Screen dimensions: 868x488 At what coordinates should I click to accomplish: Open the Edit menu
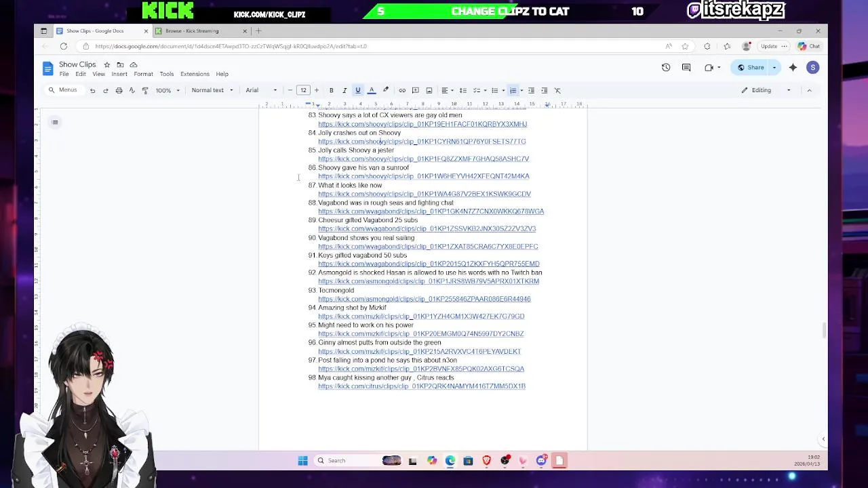click(81, 74)
